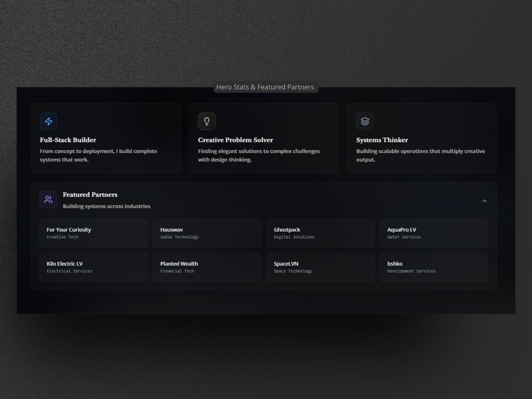This screenshot has width=532, height=399.
Task: Click the Systems Thinker card description text
Action: [x=420, y=155]
